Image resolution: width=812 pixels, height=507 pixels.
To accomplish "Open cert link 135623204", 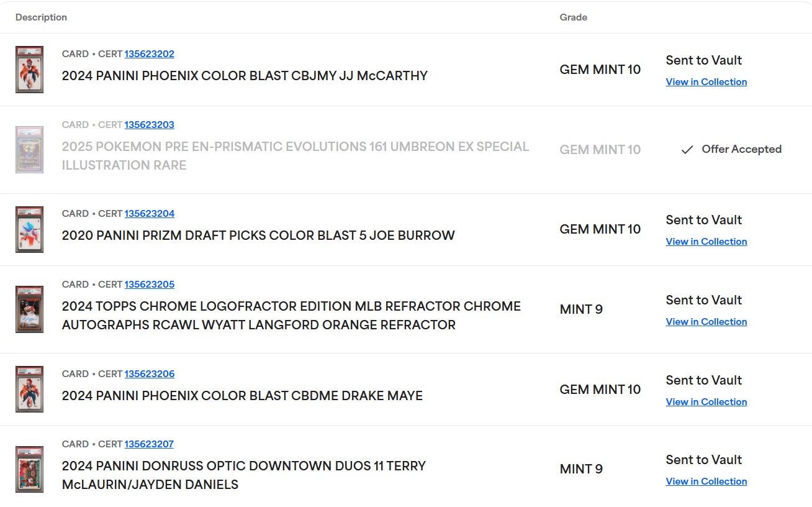I will point(149,214).
